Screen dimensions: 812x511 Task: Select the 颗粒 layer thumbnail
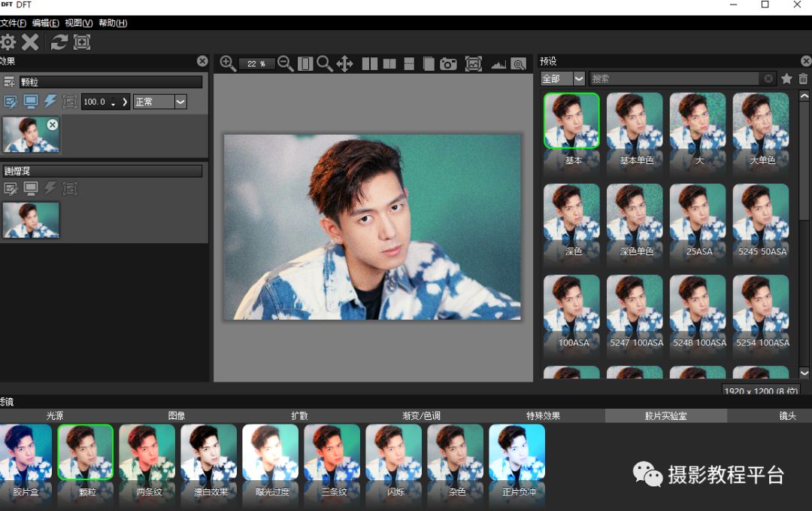click(x=31, y=135)
